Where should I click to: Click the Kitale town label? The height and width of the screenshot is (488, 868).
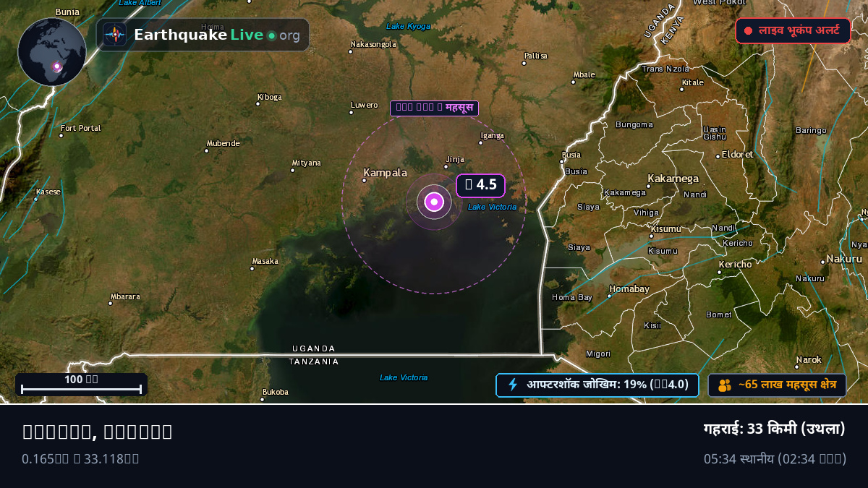(692, 82)
